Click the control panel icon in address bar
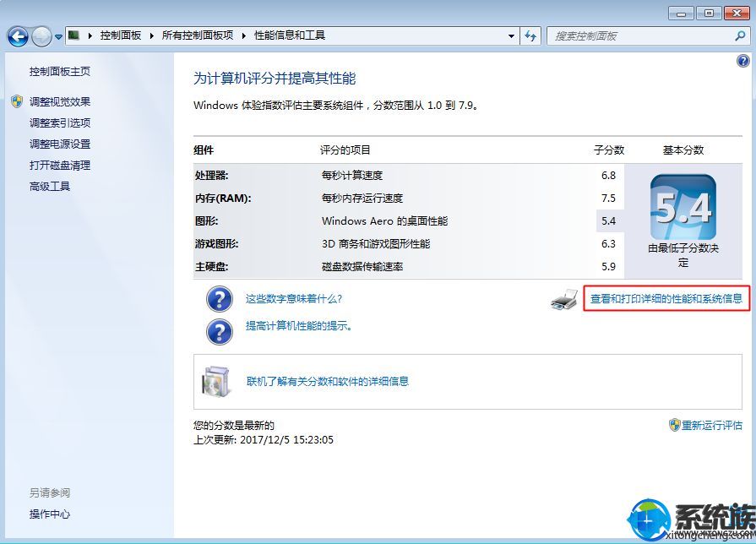Viewport: 756px width, 544px height. [73, 35]
